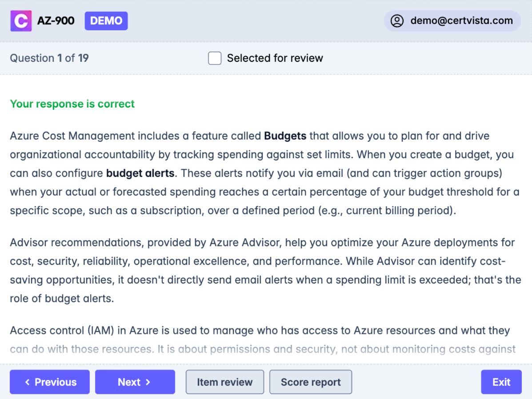This screenshot has width=532, height=399.
Task: Click the "Question 1 of 19" indicator
Action: point(49,58)
